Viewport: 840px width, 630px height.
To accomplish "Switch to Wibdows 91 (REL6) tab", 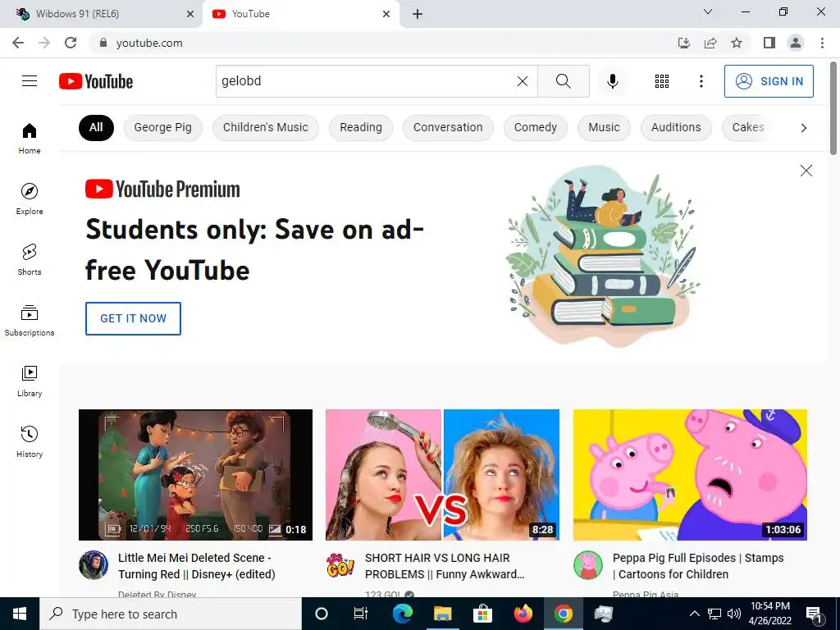I will 101,14.
